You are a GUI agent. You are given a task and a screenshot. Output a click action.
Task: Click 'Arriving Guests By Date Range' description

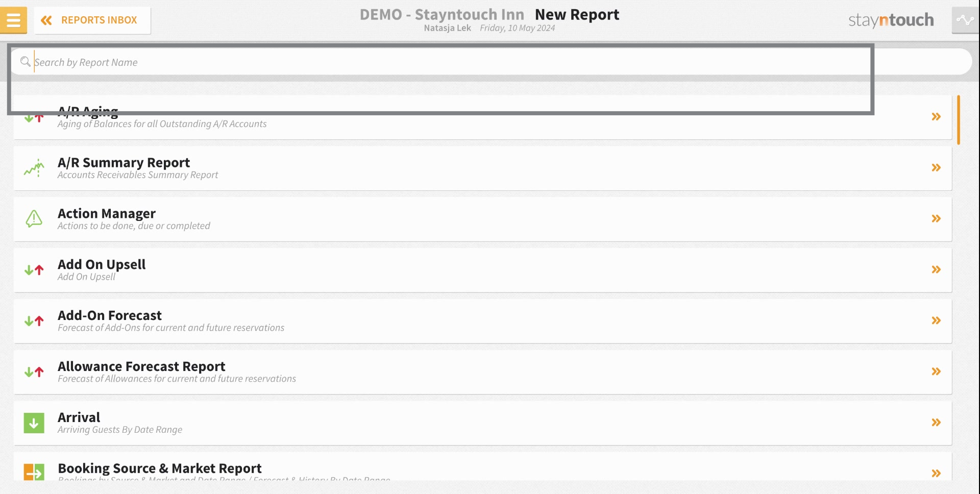pyautogui.click(x=120, y=430)
